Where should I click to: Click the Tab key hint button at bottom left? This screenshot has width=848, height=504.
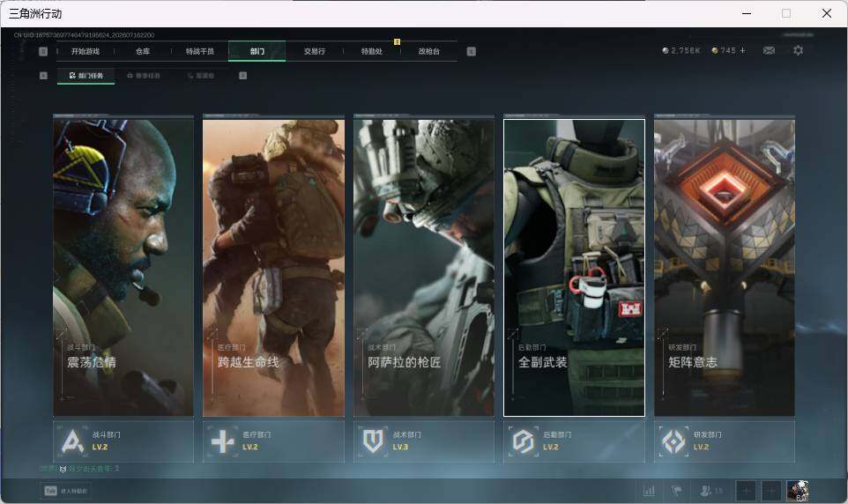tap(50, 491)
